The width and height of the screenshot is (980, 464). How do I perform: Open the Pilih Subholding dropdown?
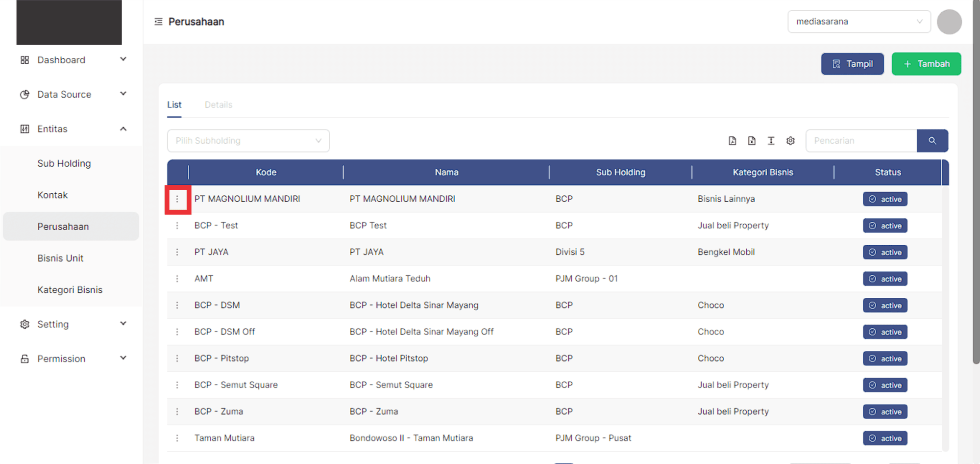(248, 141)
